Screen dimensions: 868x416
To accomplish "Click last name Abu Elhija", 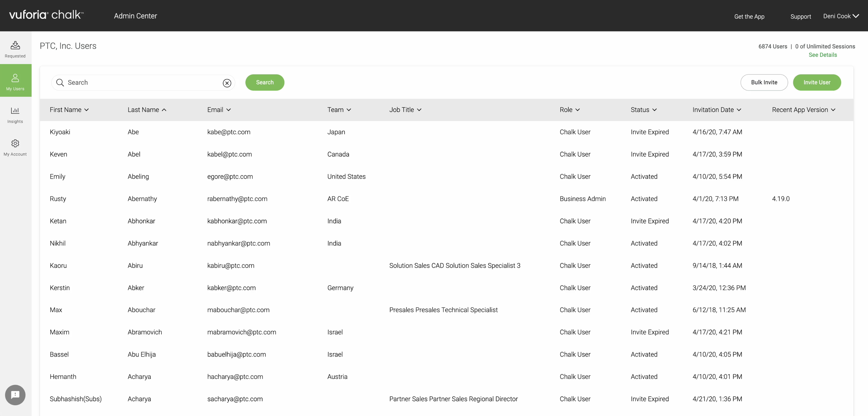I will 142,354.
